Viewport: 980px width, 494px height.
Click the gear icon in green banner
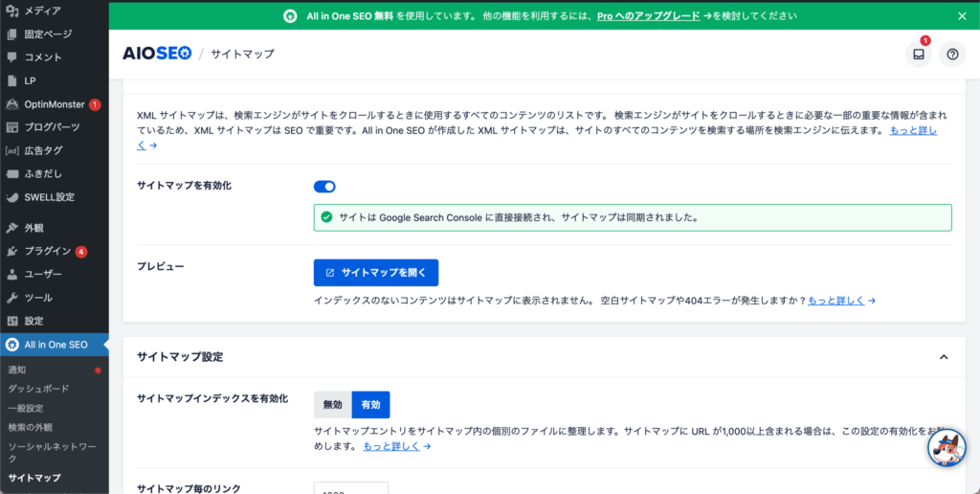point(290,16)
